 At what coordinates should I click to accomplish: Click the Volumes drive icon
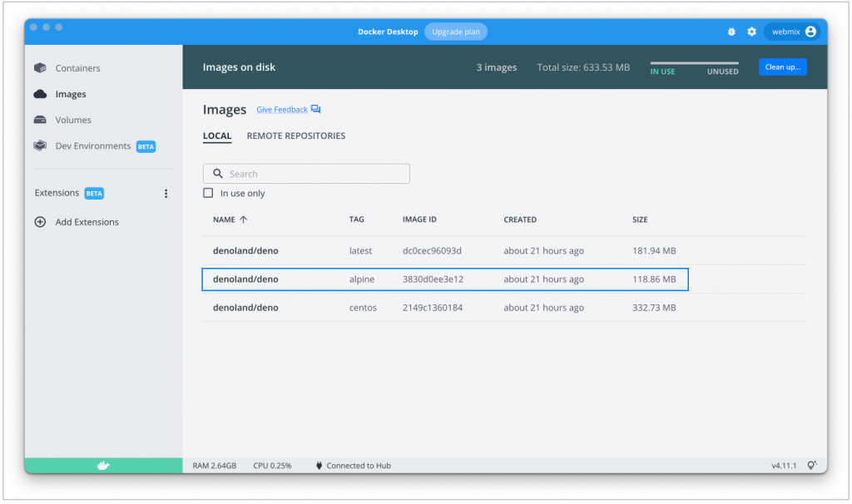click(x=40, y=120)
